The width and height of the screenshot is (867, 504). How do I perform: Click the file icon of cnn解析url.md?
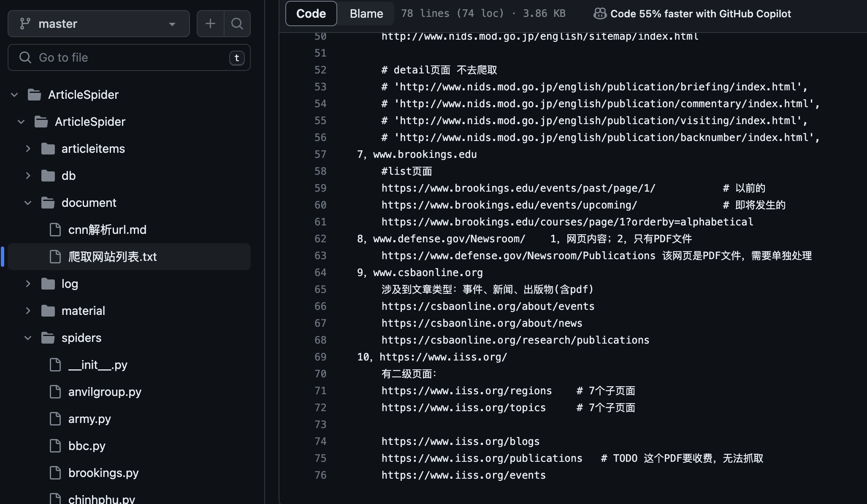coord(55,230)
